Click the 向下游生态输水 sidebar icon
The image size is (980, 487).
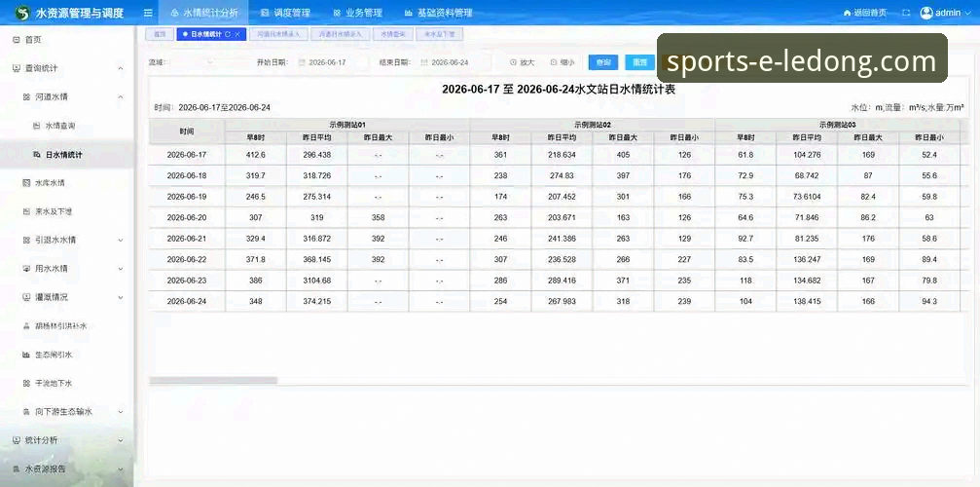point(26,412)
